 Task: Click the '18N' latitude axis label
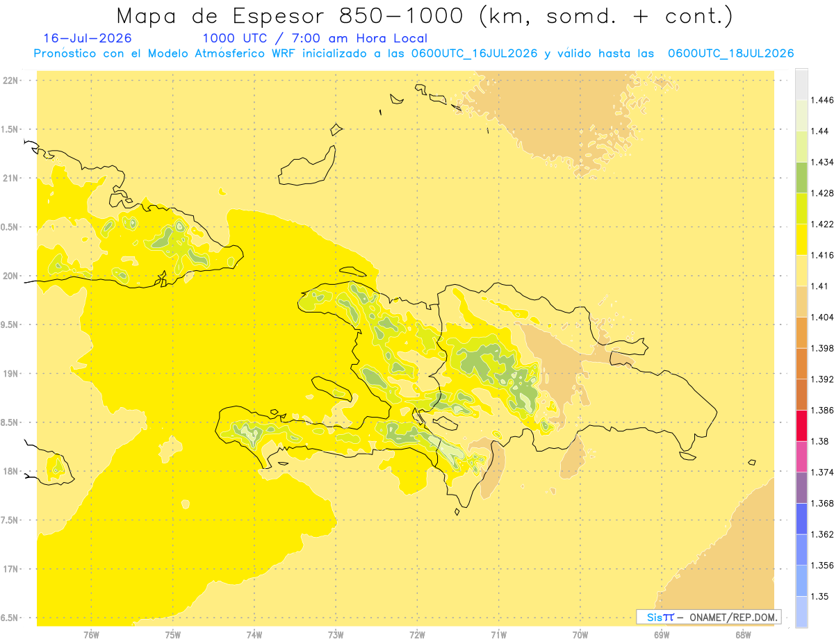point(10,472)
